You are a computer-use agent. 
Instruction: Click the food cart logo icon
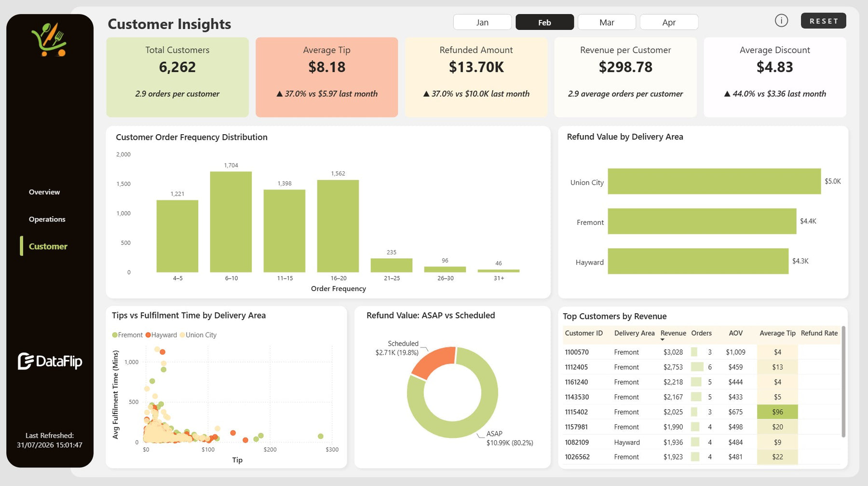tap(49, 40)
